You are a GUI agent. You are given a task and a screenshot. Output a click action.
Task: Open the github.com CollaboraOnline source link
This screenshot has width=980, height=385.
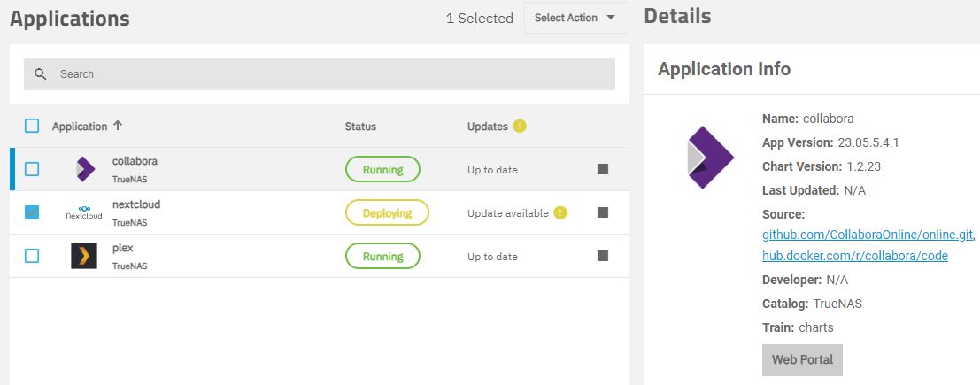(868, 235)
